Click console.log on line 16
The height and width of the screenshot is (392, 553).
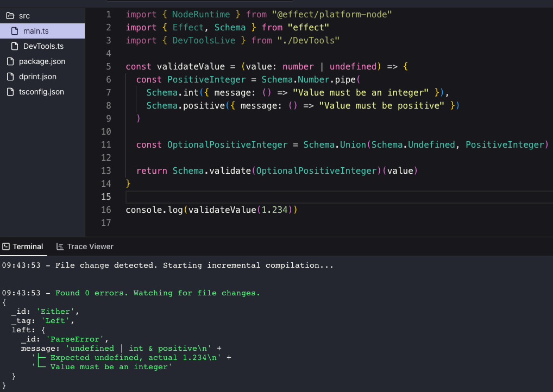(154, 210)
